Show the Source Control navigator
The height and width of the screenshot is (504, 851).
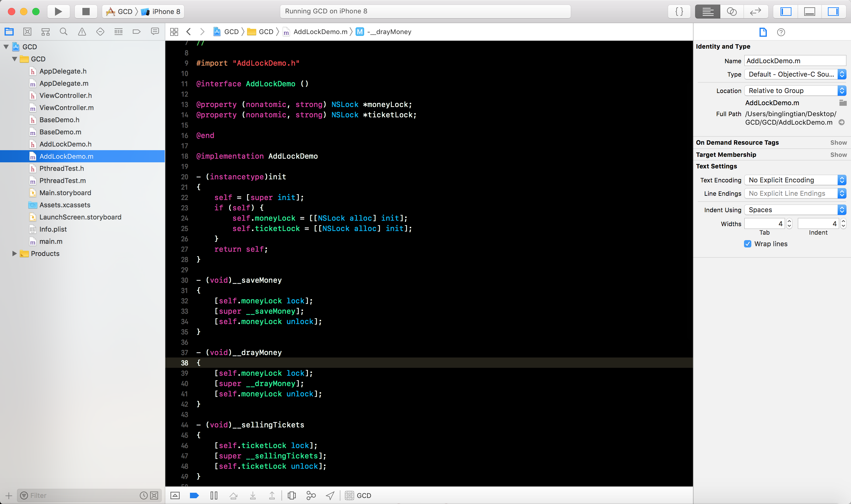[x=27, y=32]
